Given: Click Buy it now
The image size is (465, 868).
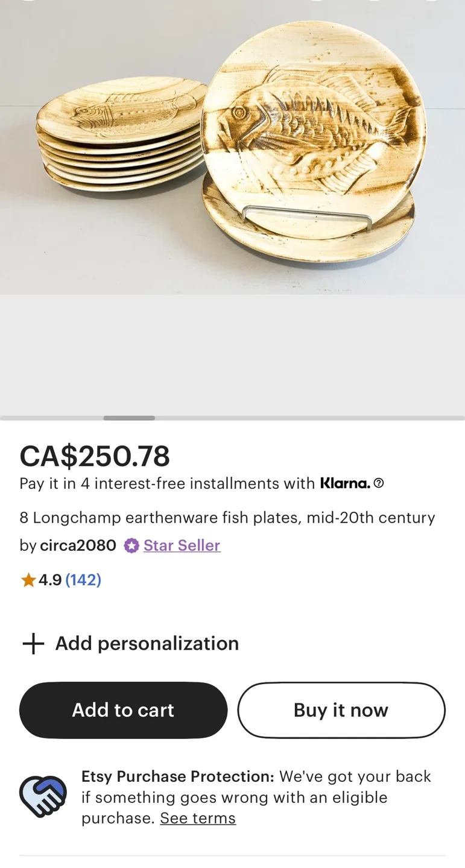Looking at the screenshot, I should pyautogui.click(x=341, y=709).
